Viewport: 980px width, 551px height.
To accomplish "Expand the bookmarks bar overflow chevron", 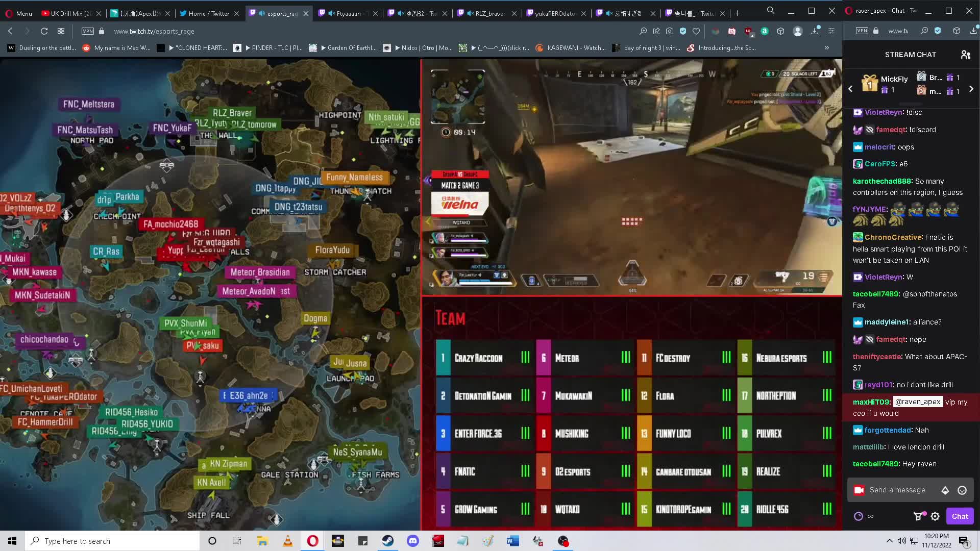I will click(827, 48).
